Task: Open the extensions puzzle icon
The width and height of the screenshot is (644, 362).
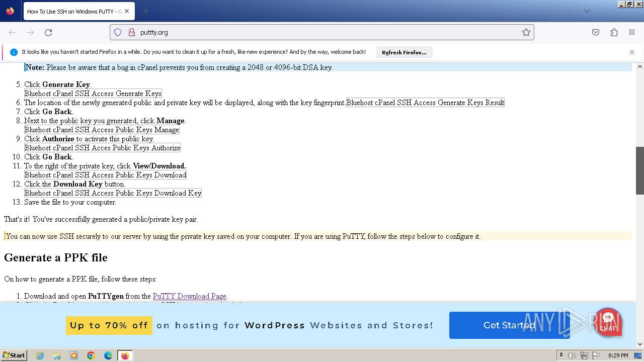Action: click(614, 32)
